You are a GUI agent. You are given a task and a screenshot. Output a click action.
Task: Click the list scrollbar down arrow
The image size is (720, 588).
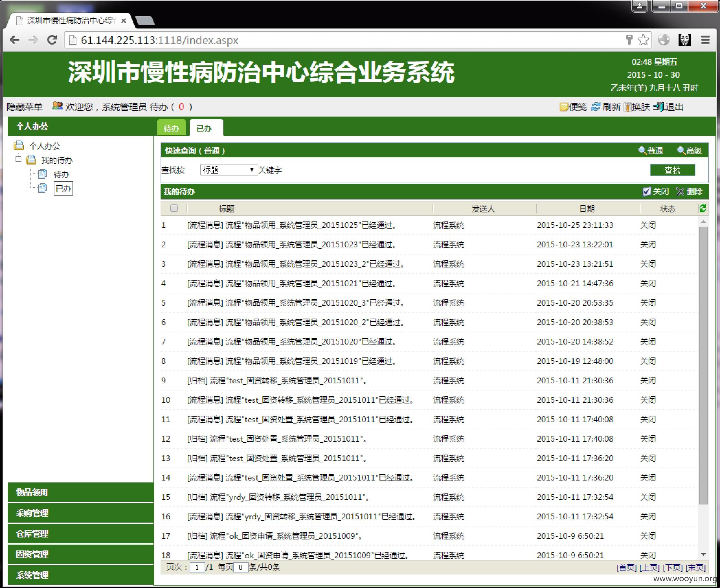(x=703, y=554)
